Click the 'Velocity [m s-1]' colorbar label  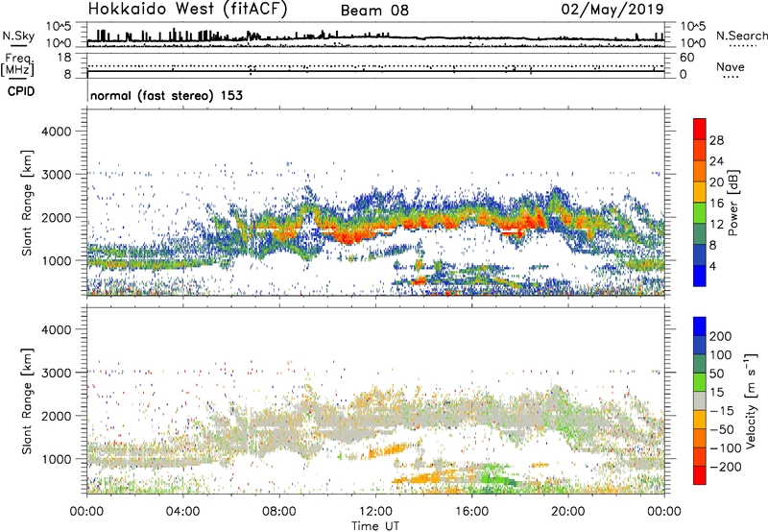[x=750, y=400]
